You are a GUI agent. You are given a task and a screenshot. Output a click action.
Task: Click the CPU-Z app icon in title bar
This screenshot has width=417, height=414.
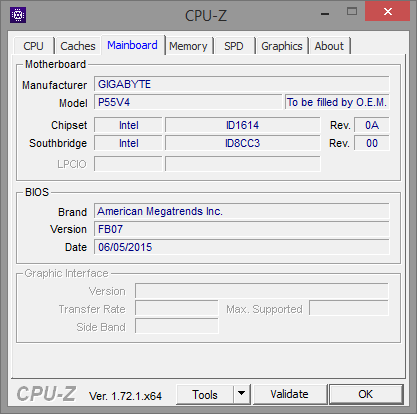18,15
